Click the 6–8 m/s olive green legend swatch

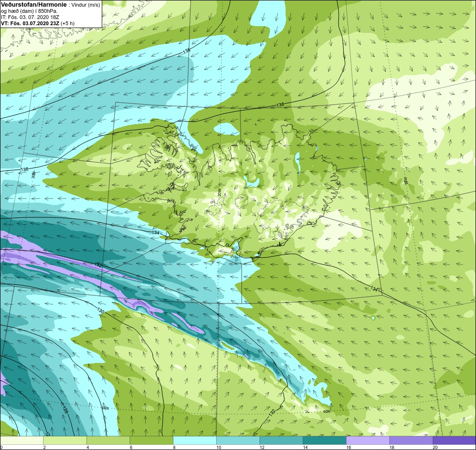pyautogui.click(x=151, y=440)
